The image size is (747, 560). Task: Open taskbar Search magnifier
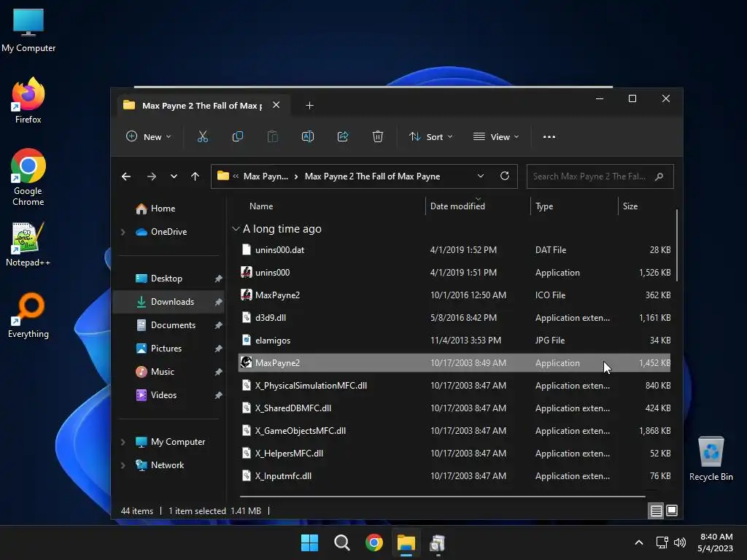tap(341, 542)
